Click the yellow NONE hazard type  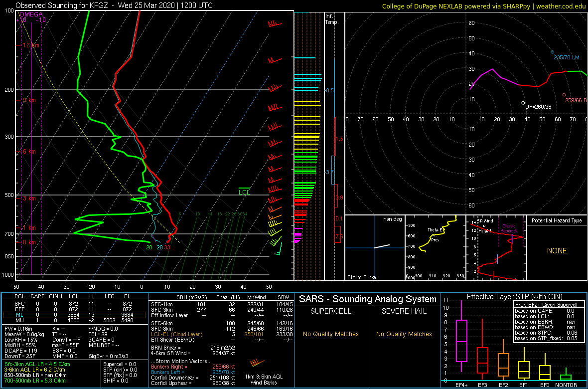click(557, 251)
